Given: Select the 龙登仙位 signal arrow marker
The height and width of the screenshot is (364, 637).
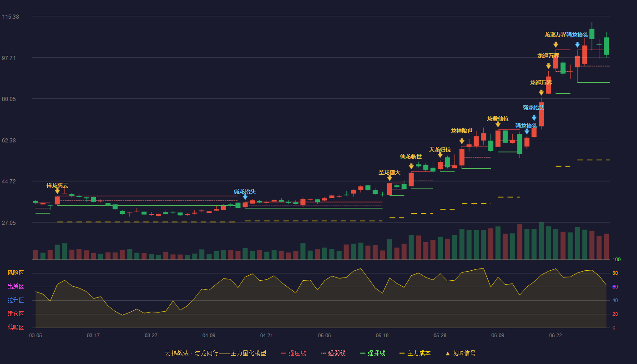Looking at the screenshot, I should 498,124.
